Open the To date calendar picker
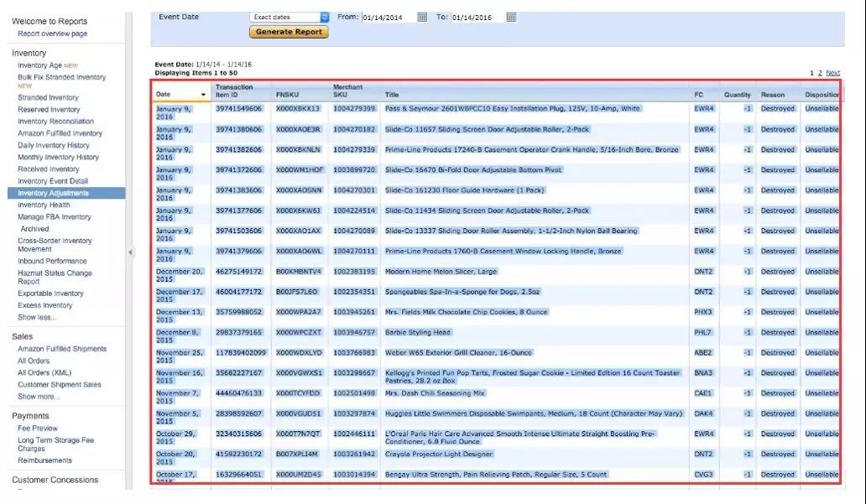Viewport: 866px width, 504px height. pos(511,17)
